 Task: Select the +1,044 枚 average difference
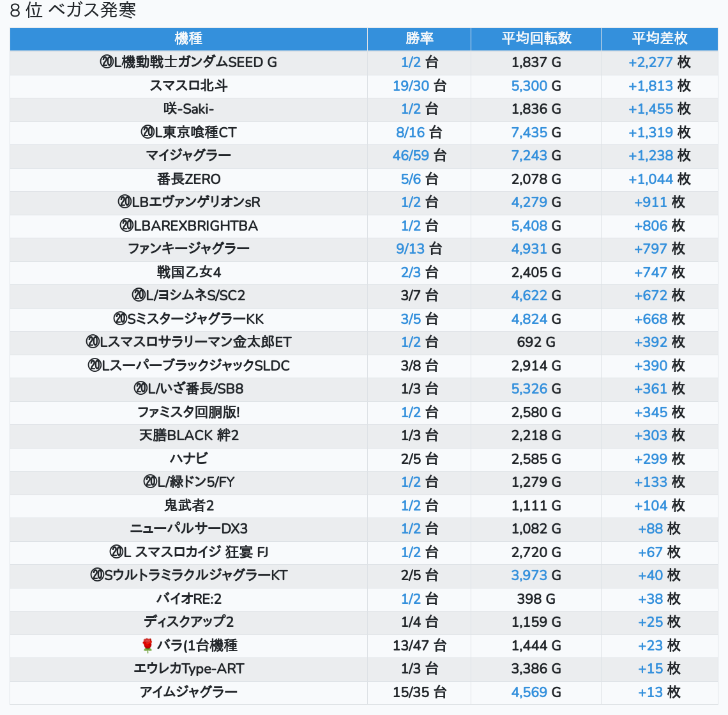click(659, 179)
